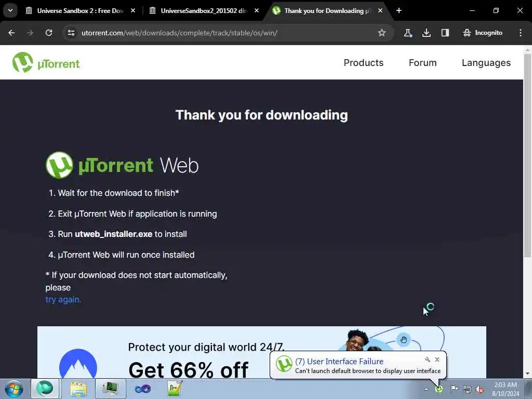
Task: Go back to the previous page
Action: [11, 33]
